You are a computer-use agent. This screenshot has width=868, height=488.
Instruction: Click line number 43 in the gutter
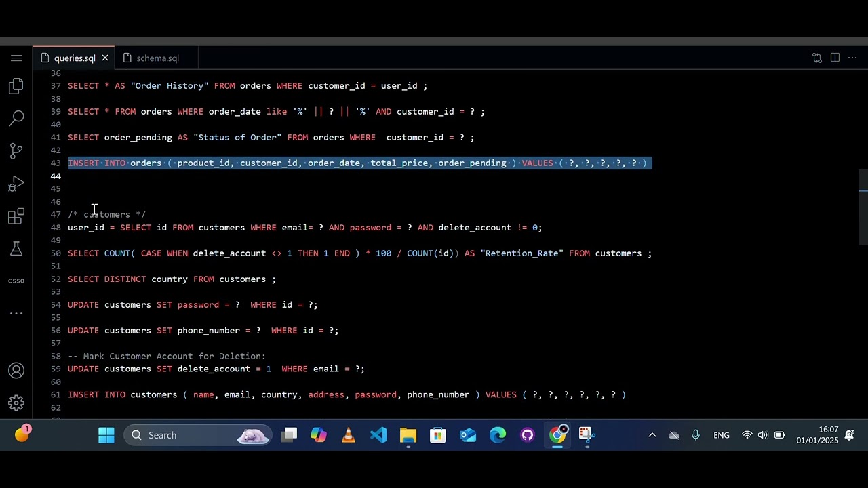[x=56, y=163]
